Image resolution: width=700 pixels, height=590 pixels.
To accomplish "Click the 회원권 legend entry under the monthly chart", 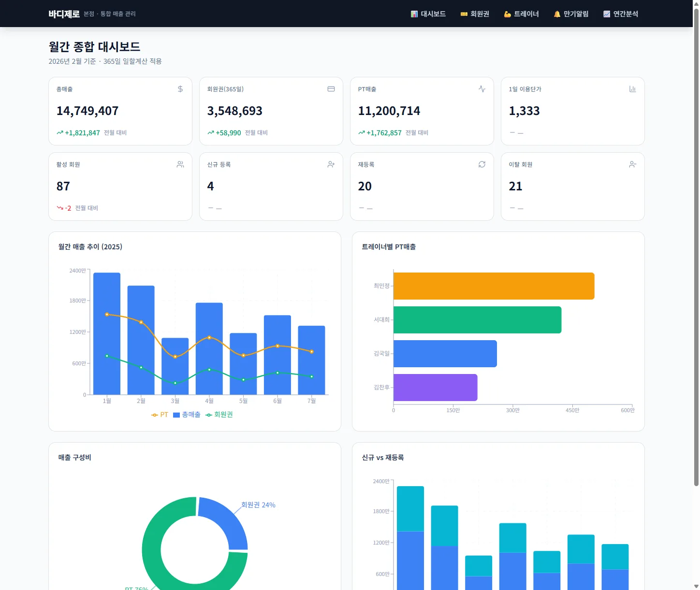I will tap(219, 415).
